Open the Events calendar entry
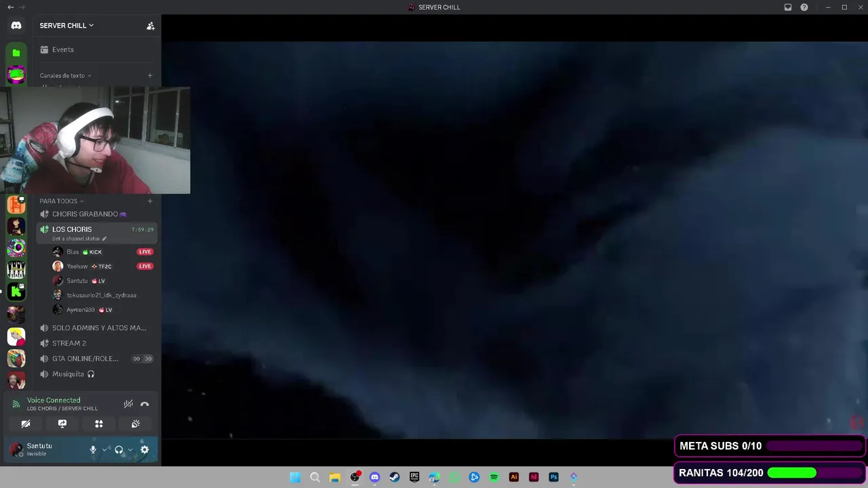868x488 pixels. (96, 49)
